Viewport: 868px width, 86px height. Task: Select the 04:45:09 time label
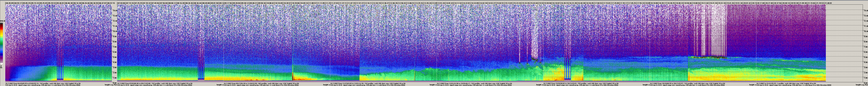point(9,3)
